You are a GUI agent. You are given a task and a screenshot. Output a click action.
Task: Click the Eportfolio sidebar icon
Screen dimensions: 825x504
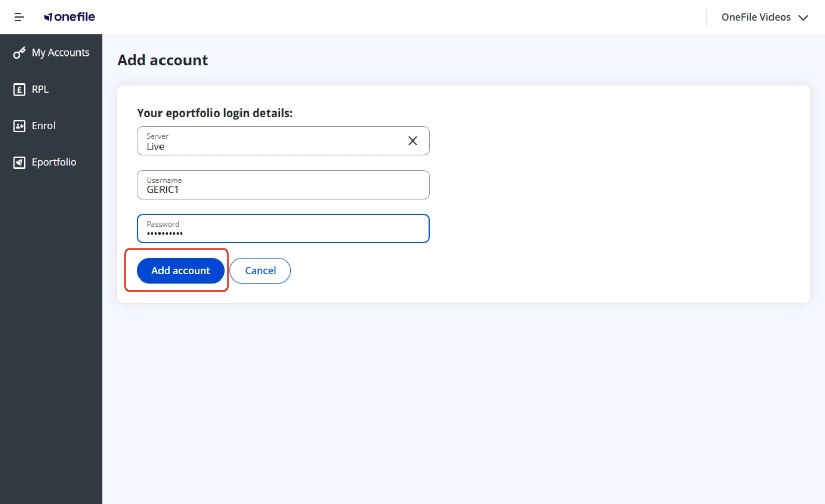19,163
